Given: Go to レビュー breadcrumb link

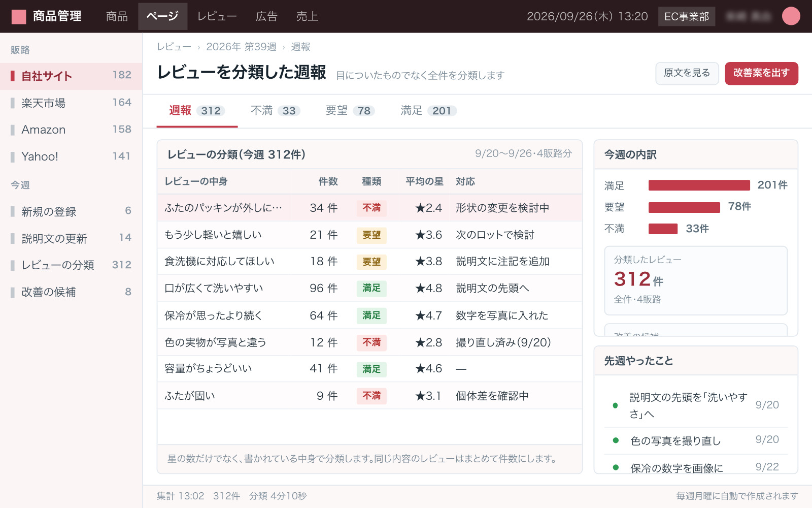Looking at the screenshot, I should [x=174, y=47].
